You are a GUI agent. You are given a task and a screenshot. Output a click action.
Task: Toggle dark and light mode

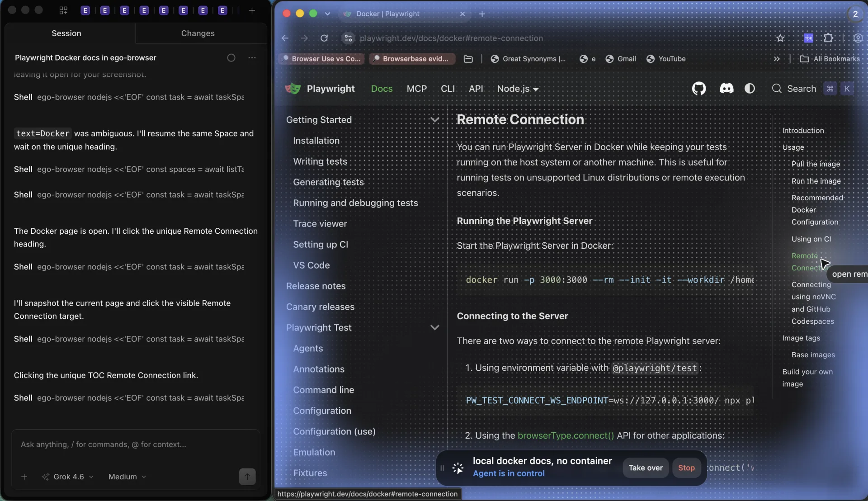coord(750,89)
